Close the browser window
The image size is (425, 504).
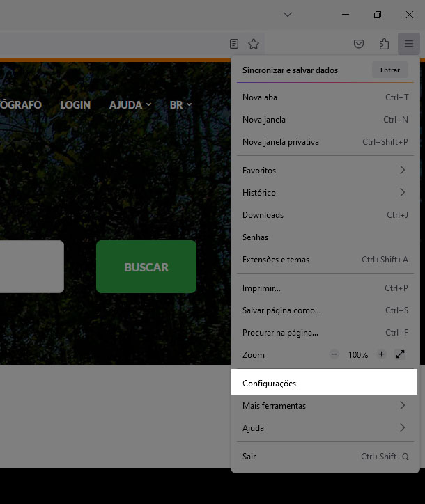[x=409, y=15]
